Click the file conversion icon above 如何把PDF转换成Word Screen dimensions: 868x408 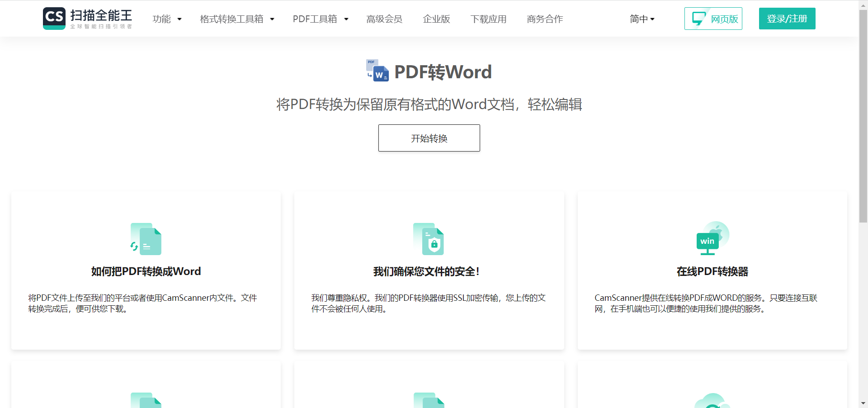146,239
